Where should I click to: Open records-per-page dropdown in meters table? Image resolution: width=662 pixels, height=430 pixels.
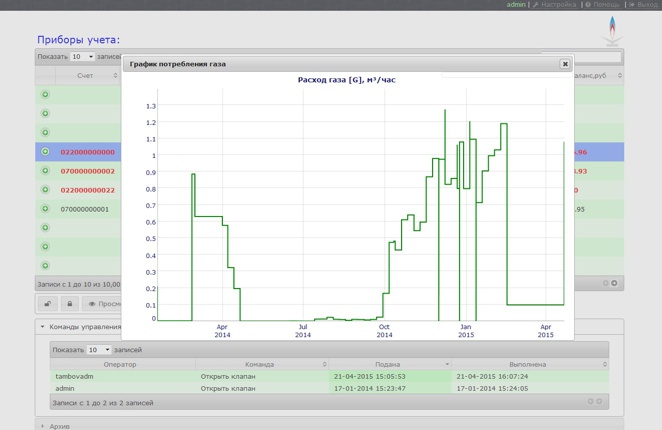pyautogui.click(x=82, y=57)
